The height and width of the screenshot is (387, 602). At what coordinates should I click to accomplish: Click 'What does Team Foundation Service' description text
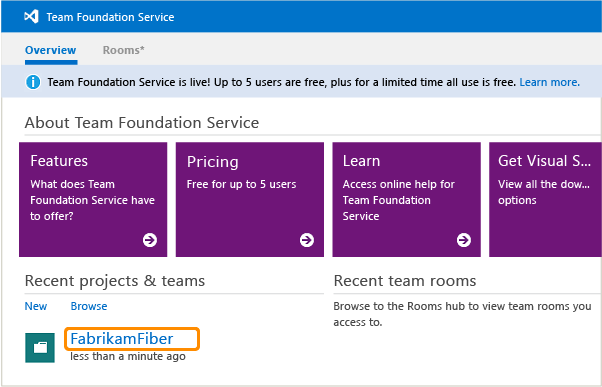pyautogui.click(x=93, y=200)
